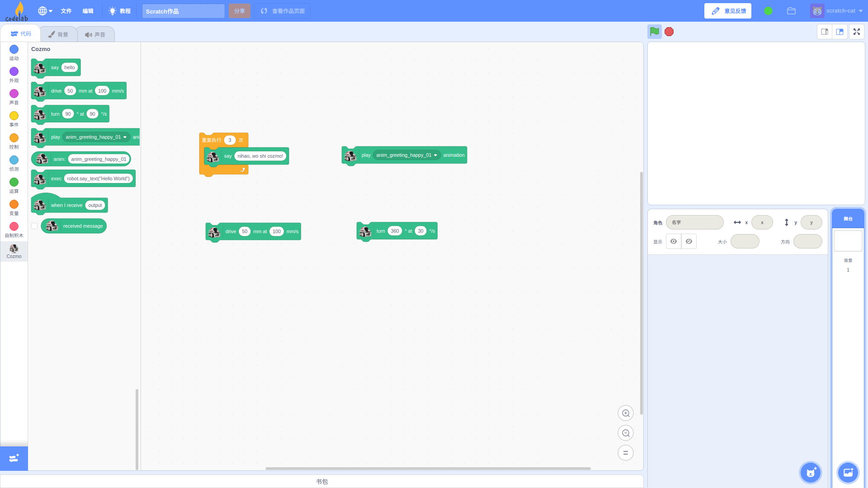Click the red stop icon

click(669, 32)
